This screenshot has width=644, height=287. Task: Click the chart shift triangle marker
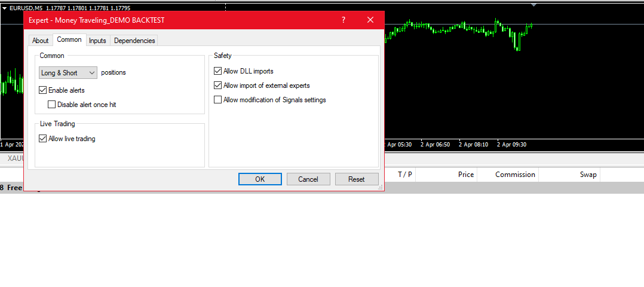pos(533,5)
